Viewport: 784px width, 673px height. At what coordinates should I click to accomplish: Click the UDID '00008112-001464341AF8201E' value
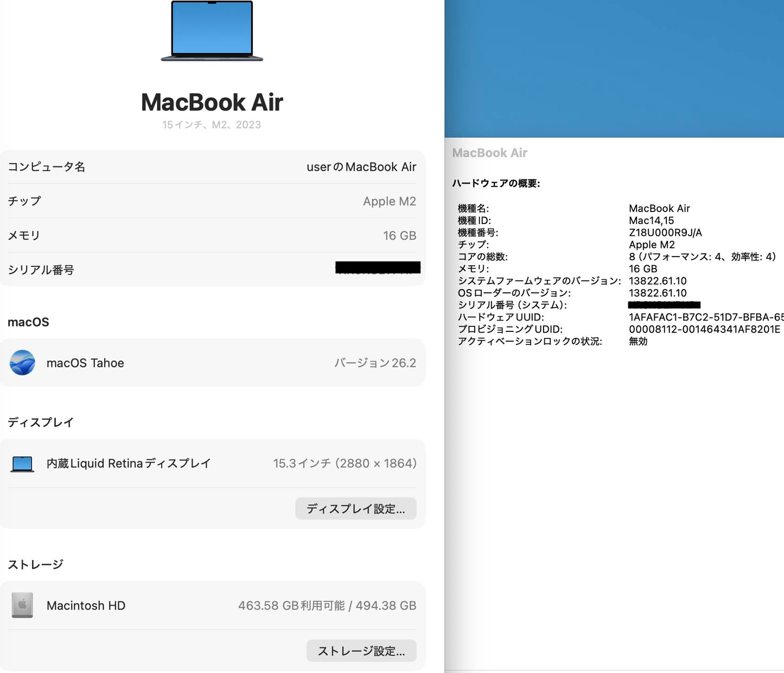pyautogui.click(x=704, y=329)
